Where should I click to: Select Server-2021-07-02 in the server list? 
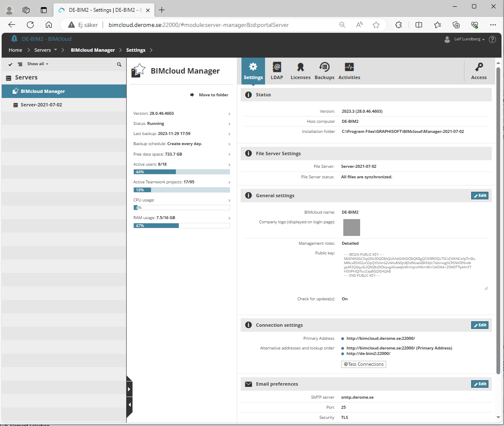pos(41,105)
